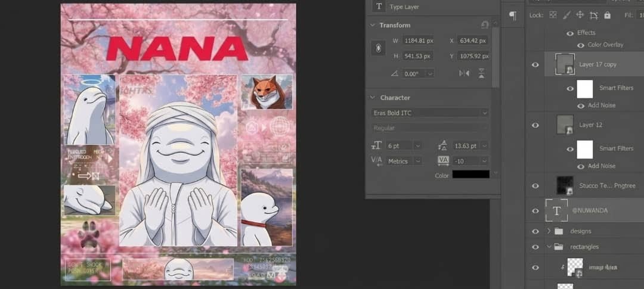Viewport: 644px width, 289px height.
Task: Open the Paragraph panel icon
Action: click(513, 15)
